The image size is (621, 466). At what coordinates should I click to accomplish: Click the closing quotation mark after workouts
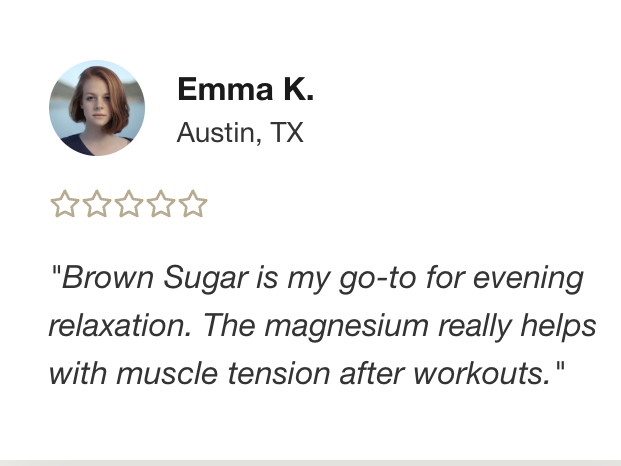560,367
